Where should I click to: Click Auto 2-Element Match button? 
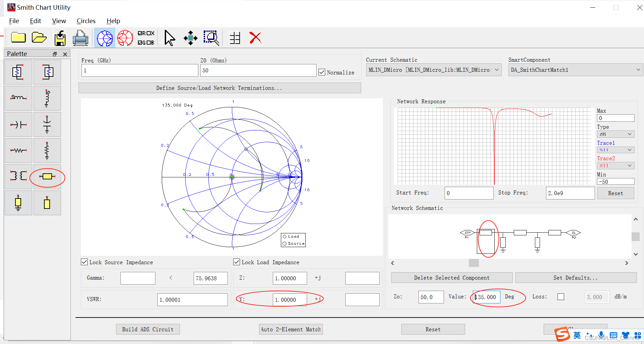(x=291, y=329)
